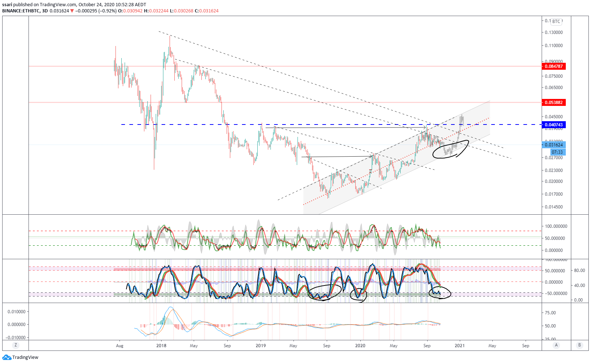Viewport: 591px width, 364px height.
Task: Click the 0.023000 price axis tick
Action: pos(553,170)
